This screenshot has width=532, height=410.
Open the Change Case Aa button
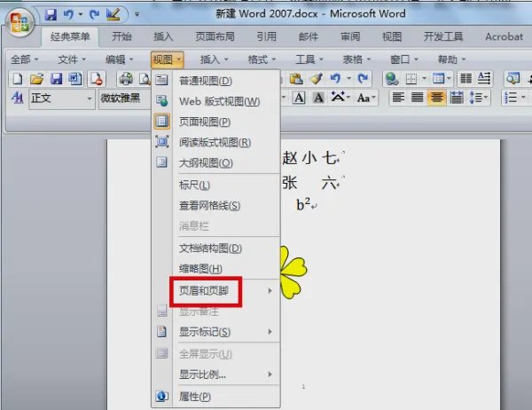click(x=366, y=99)
